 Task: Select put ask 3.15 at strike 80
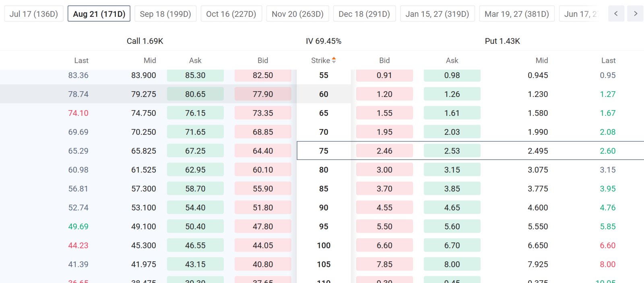point(452,170)
